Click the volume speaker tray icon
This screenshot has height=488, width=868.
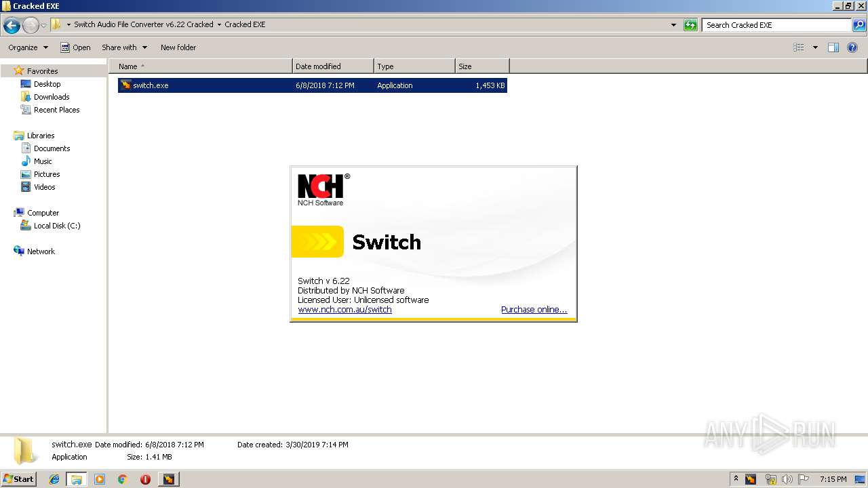[787, 479]
